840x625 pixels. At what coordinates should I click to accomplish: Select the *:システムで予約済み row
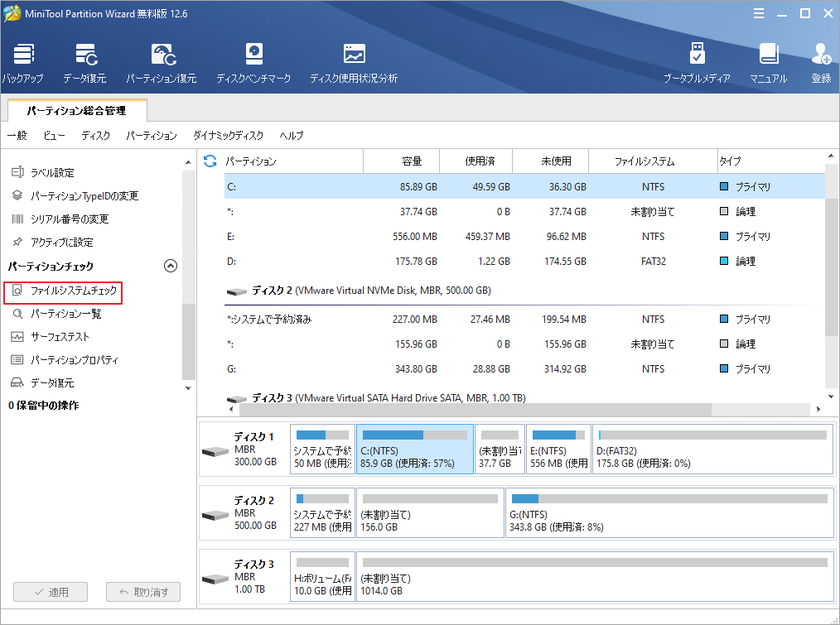click(524, 320)
